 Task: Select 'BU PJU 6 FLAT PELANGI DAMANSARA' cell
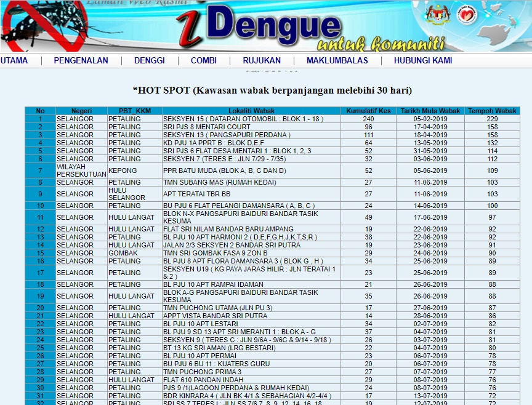pyautogui.click(x=251, y=206)
